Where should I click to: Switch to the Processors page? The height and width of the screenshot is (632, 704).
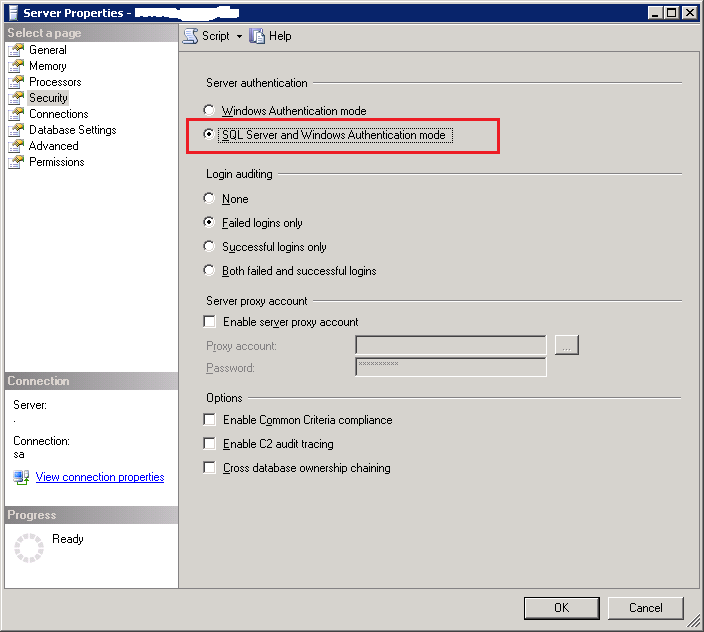[55, 82]
